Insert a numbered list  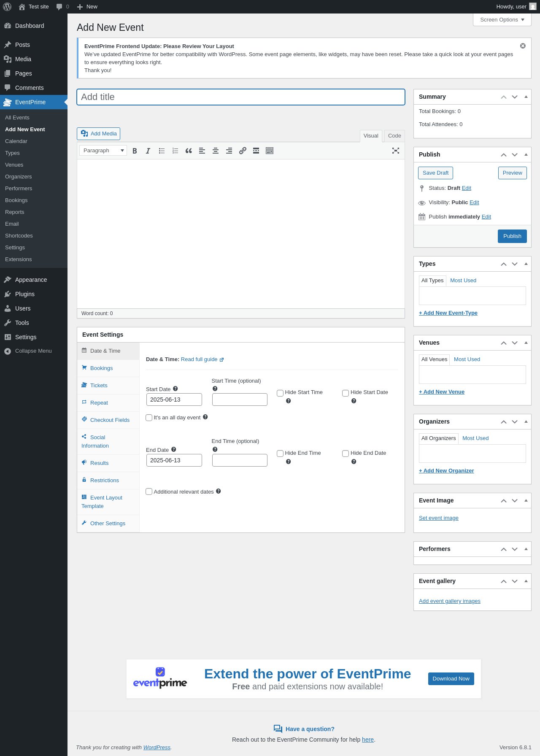coord(175,151)
